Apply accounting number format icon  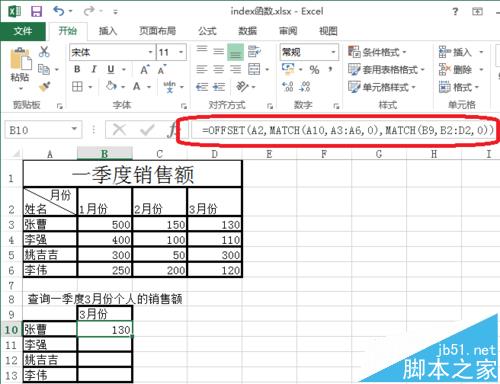click(x=288, y=69)
